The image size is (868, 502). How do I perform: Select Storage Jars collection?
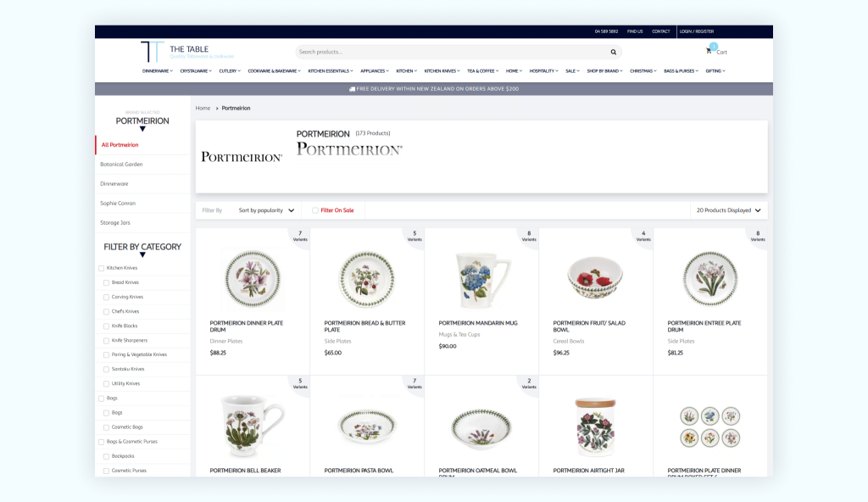115,223
